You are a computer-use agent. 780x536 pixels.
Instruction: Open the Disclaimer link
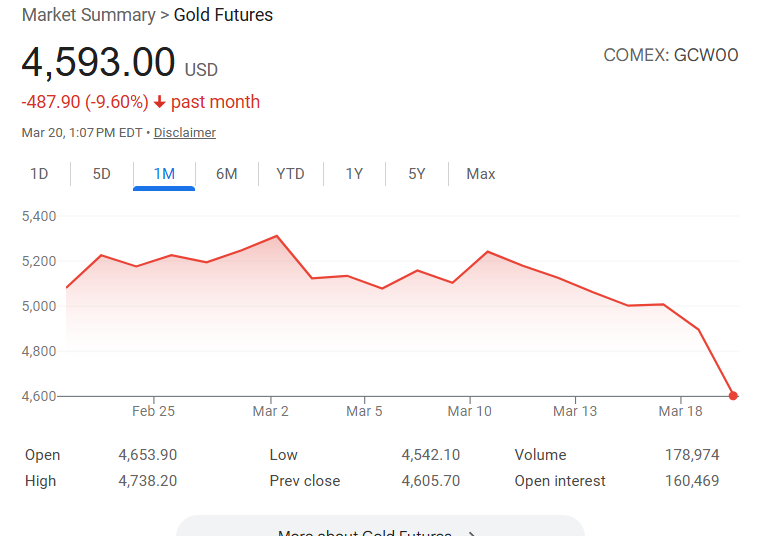coord(184,133)
